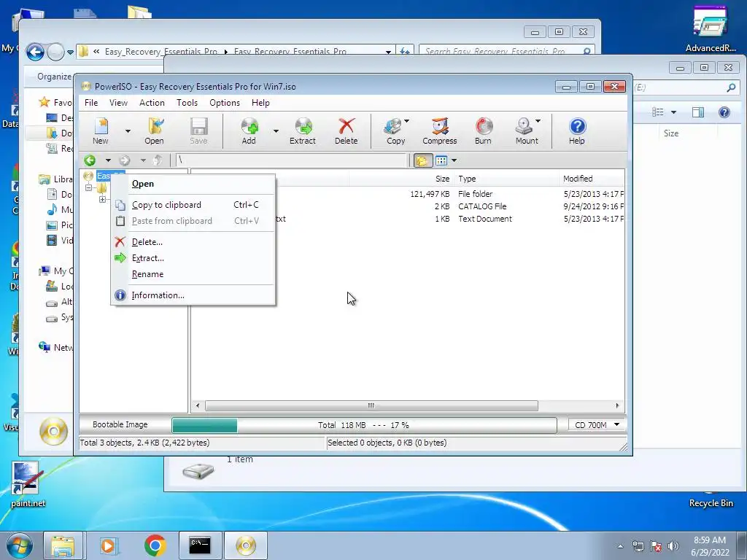
Task: Click the Type column header
Action: point(506,179)
